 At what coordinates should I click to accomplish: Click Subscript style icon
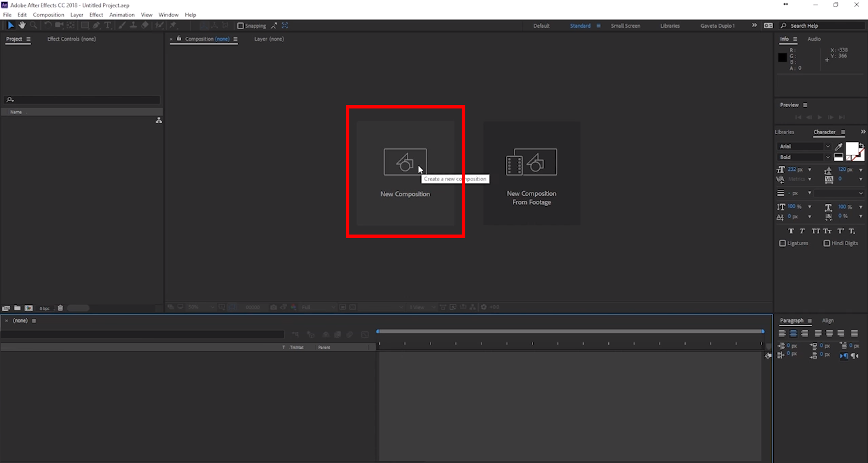click(852, 231)
